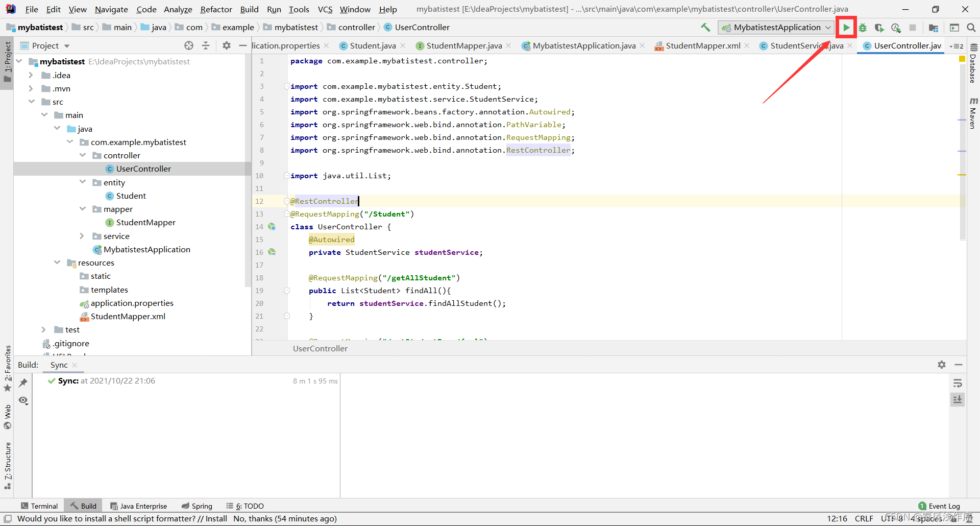Toggle Project tool window side tab
The width and height of the screenshot is (980, 526).
pos(7,62)
